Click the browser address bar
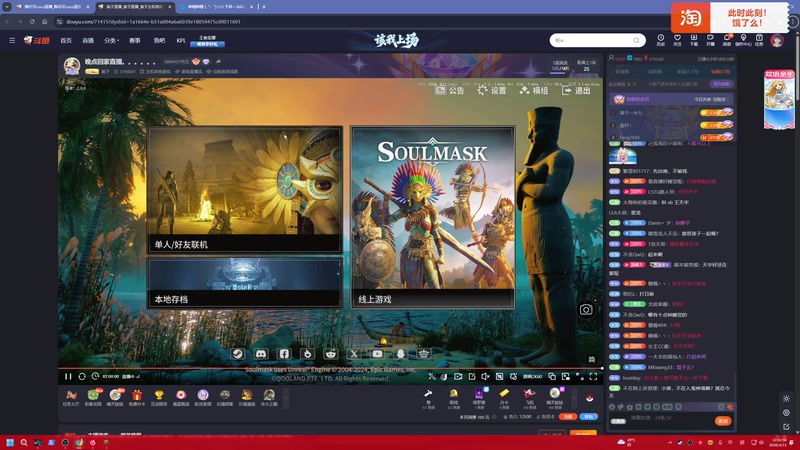 (x=357, y=21)
